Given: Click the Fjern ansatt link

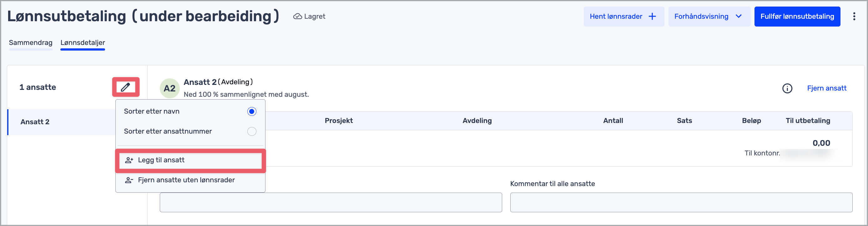Looking at the screenshot, I should point(826,88).
